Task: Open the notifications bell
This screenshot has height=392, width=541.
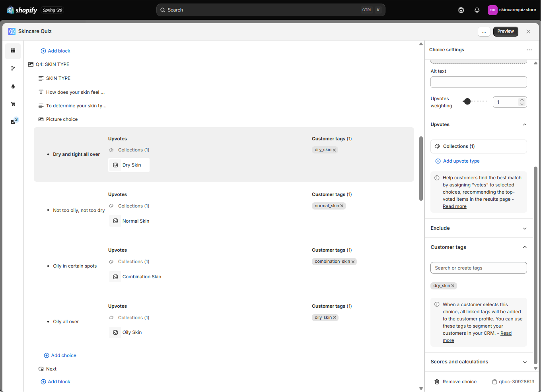Action: (x=477, y=10)
